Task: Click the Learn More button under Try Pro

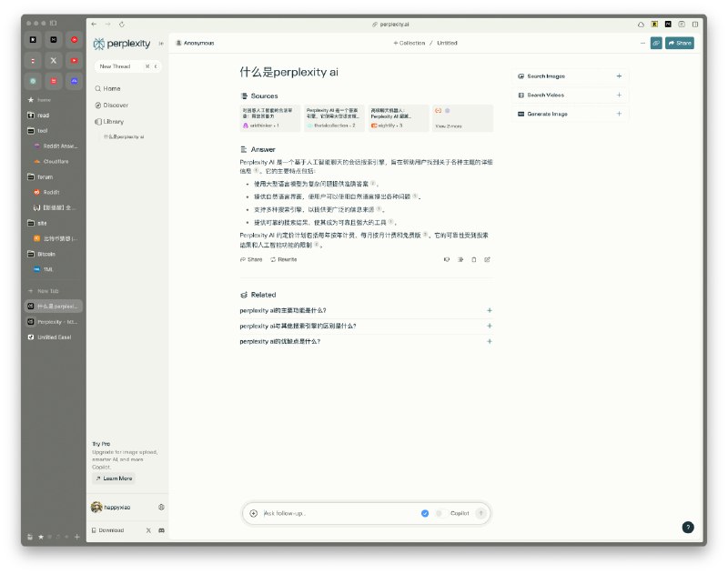Action: [x=113, y=478]
